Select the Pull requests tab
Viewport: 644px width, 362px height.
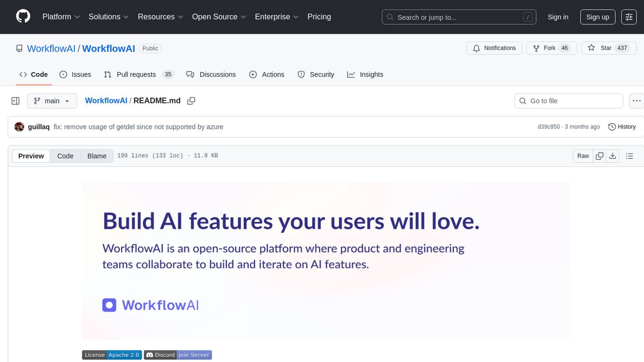(139, 74)
